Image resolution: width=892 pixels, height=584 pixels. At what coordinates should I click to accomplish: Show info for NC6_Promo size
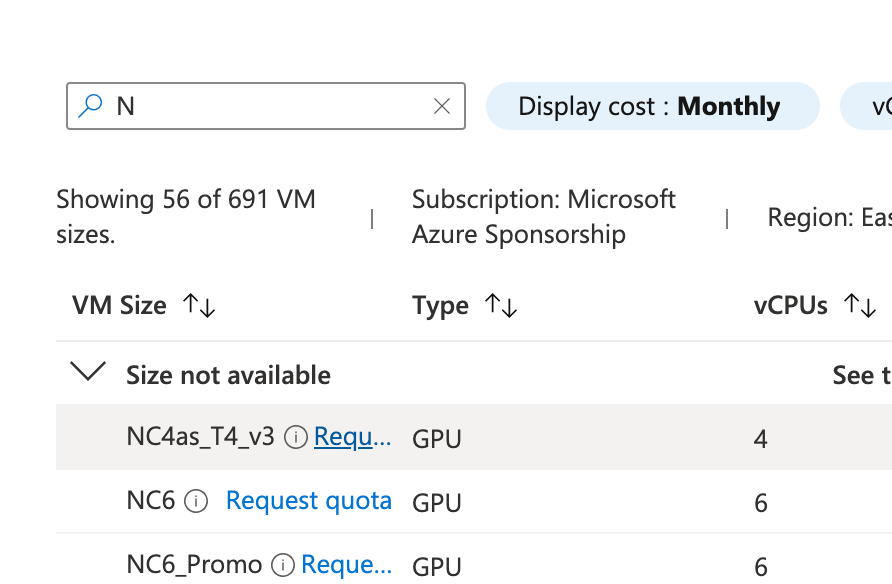tap(283, 565)
